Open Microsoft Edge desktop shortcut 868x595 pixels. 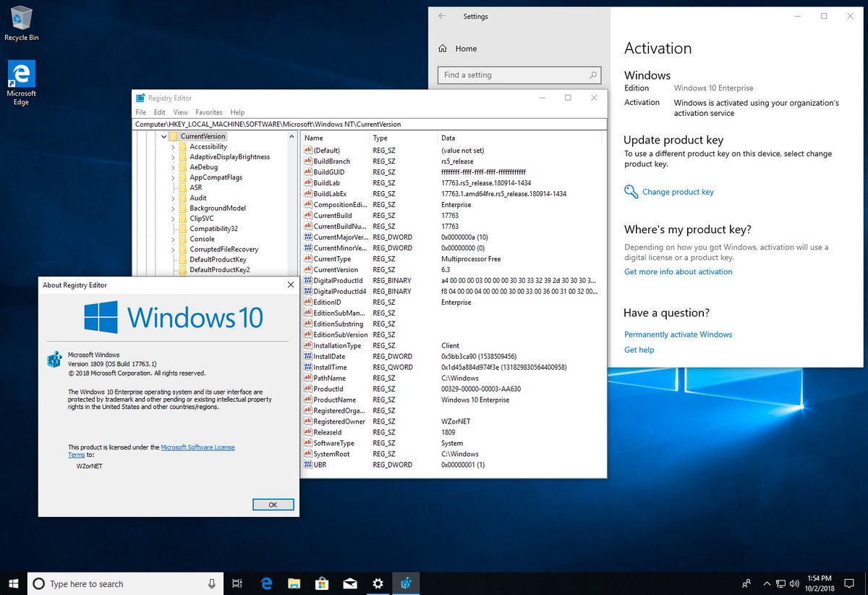(21, 83)
